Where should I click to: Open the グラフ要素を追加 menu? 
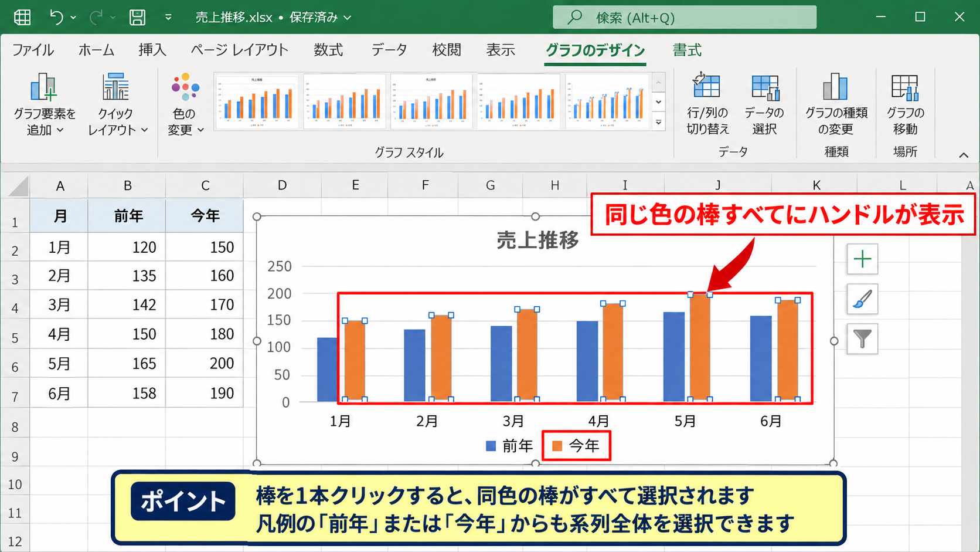click(x=45, y=104)
